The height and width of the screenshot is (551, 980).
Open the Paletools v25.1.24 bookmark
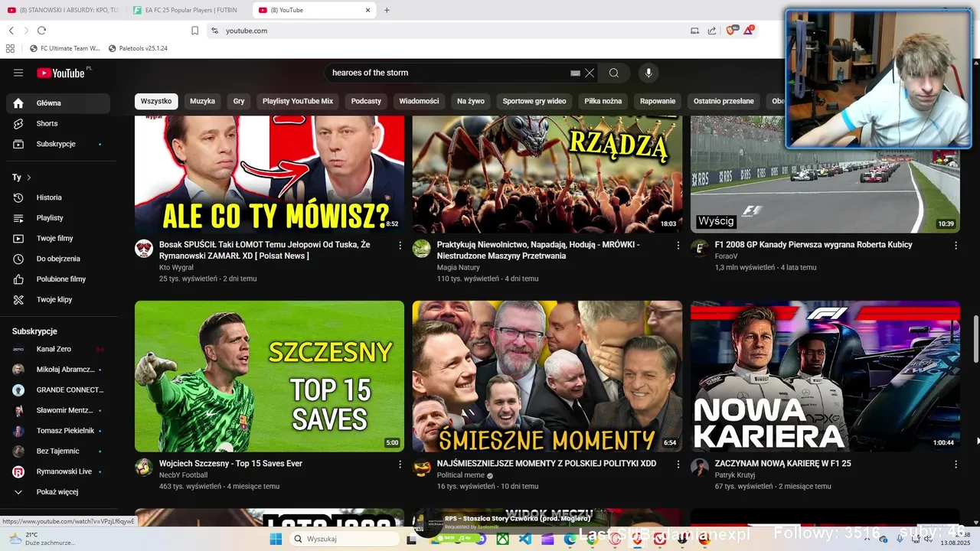pyautogui.click(x=139, y=48)
